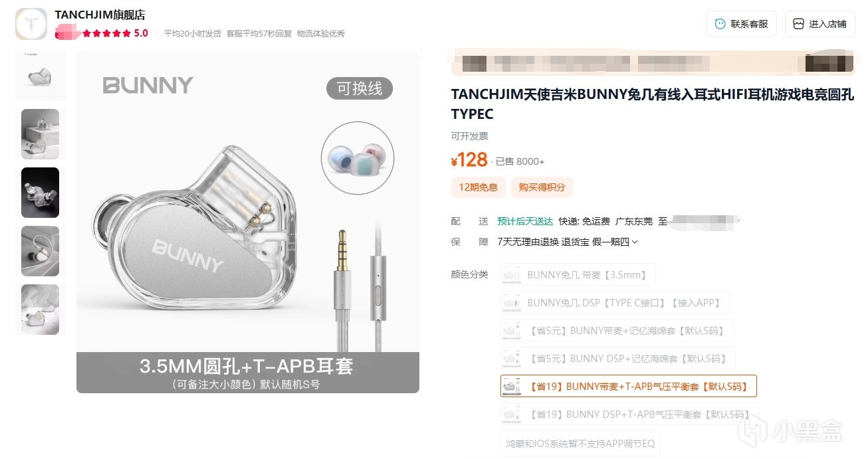Click the 鸿蒙和IOS系统暂不支持APP调节EQ option

[x=580, y=443]
